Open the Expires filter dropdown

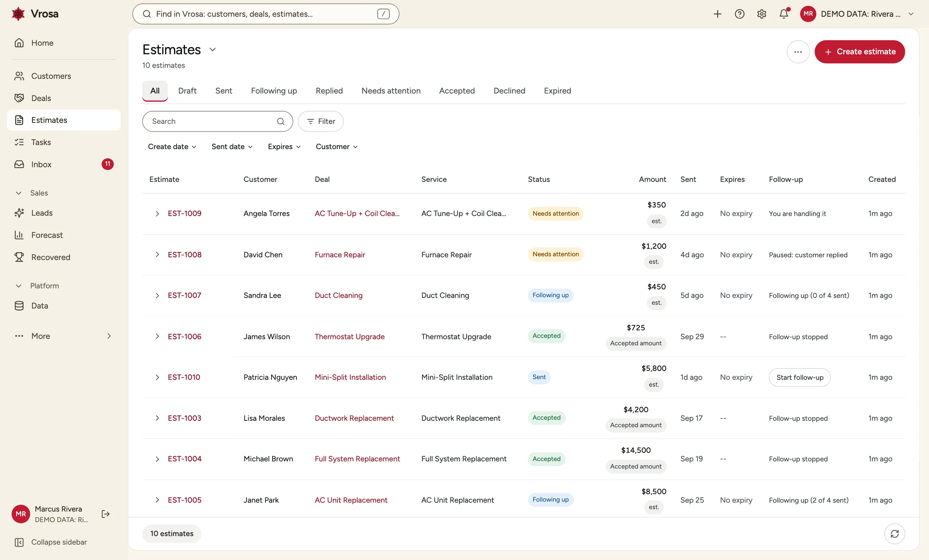pyautogui.click(x=284, y=146)
